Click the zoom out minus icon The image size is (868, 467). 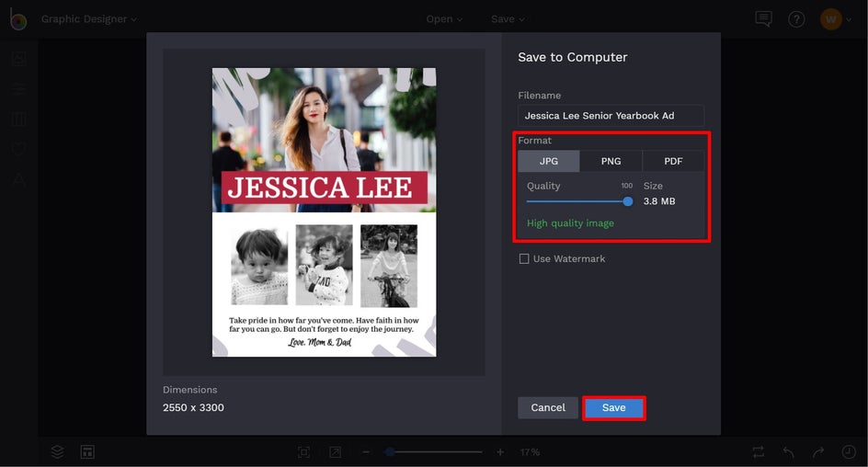365,452
